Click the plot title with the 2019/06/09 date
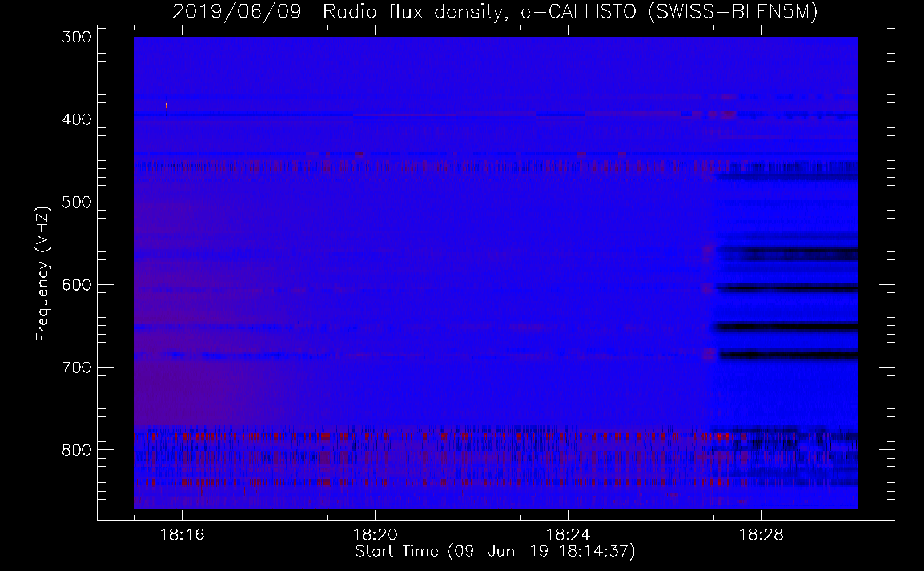The image size is (924, 571). point(495,11)
